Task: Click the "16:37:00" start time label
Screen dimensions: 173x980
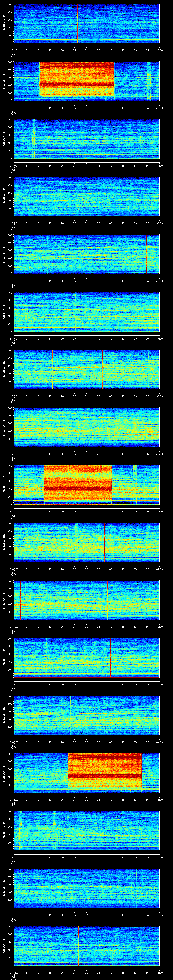Action: point(14,396)
